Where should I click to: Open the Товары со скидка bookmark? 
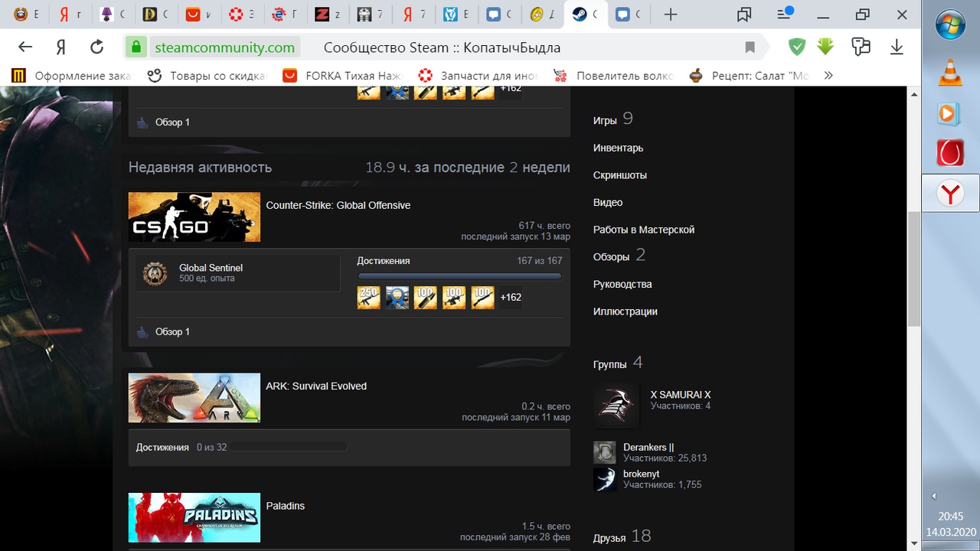206,75
